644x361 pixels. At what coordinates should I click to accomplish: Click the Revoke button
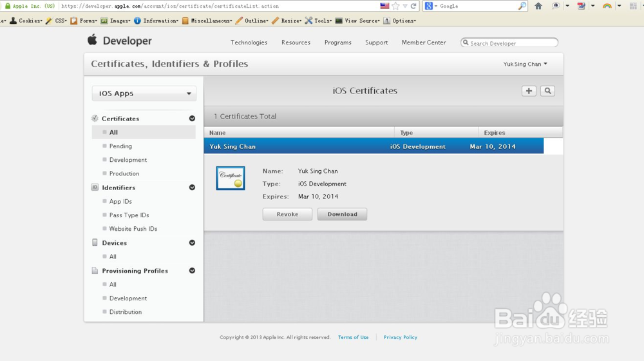287,214
